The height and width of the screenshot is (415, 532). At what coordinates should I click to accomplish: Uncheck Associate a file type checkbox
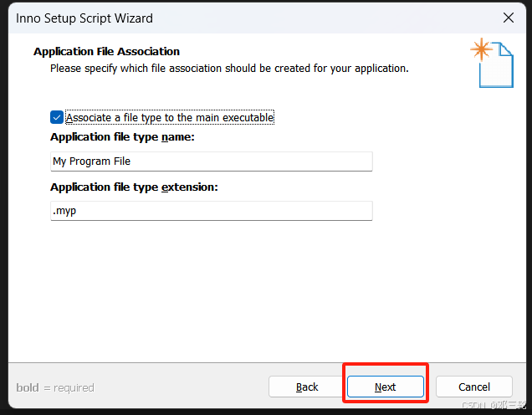click(57, 118)
